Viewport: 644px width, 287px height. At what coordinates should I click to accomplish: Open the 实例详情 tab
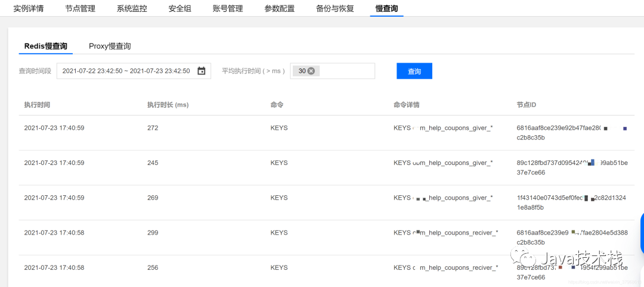(x=29, y=8)
